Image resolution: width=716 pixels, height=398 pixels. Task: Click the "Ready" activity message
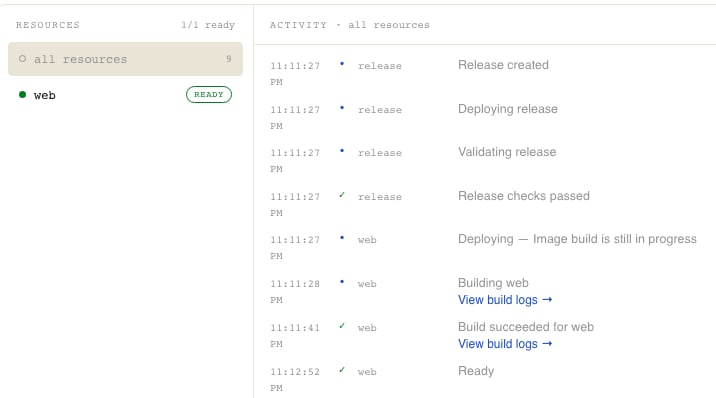(476, 371)
